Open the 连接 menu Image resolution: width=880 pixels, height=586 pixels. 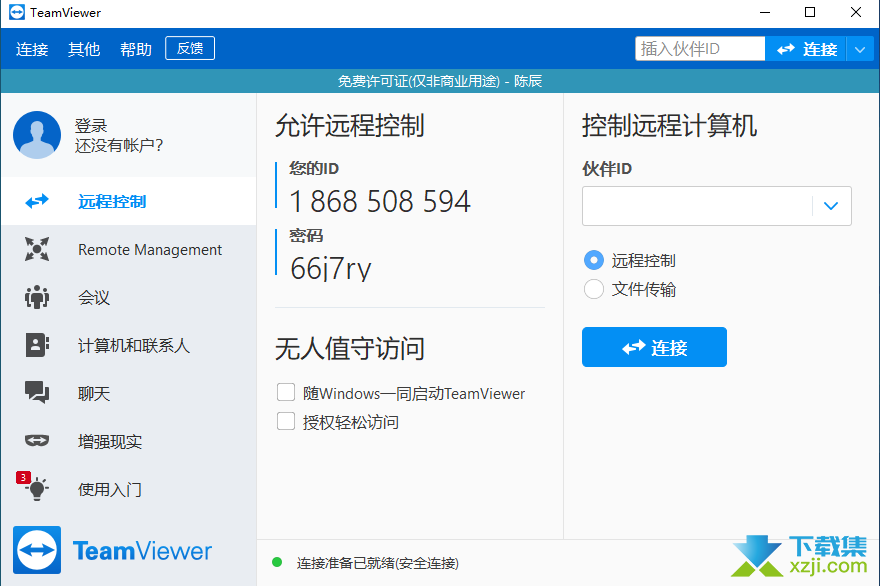pyautogui.click(x=32, y=49)
